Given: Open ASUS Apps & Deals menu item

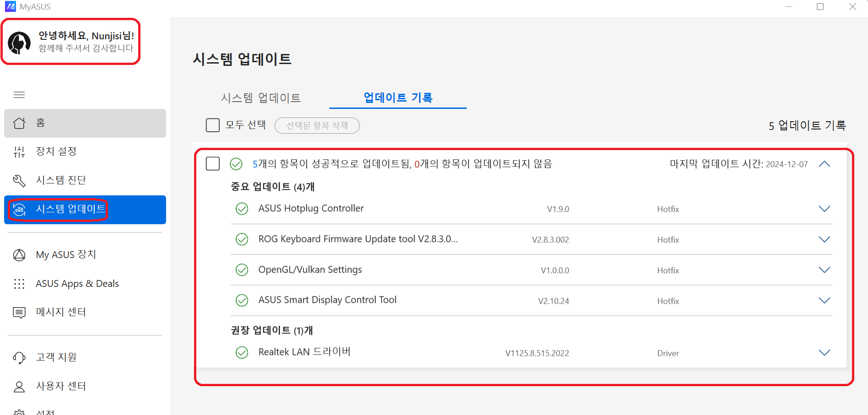Looking at the screenshot, I should (x=85, y=284).
